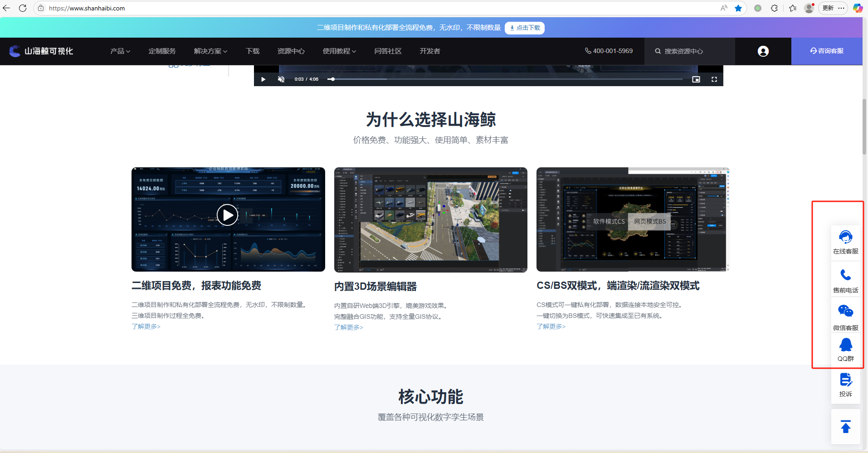
Task: Click the address bar URL
Action: point(87,8)
